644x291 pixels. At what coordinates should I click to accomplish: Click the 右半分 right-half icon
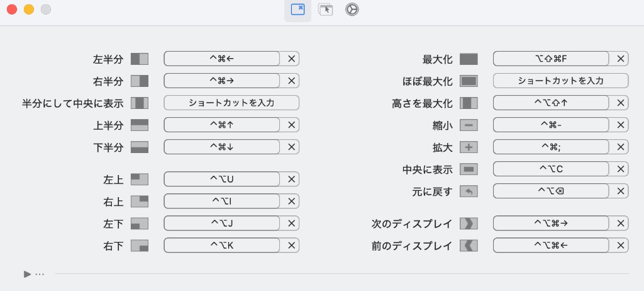[140, 81]
